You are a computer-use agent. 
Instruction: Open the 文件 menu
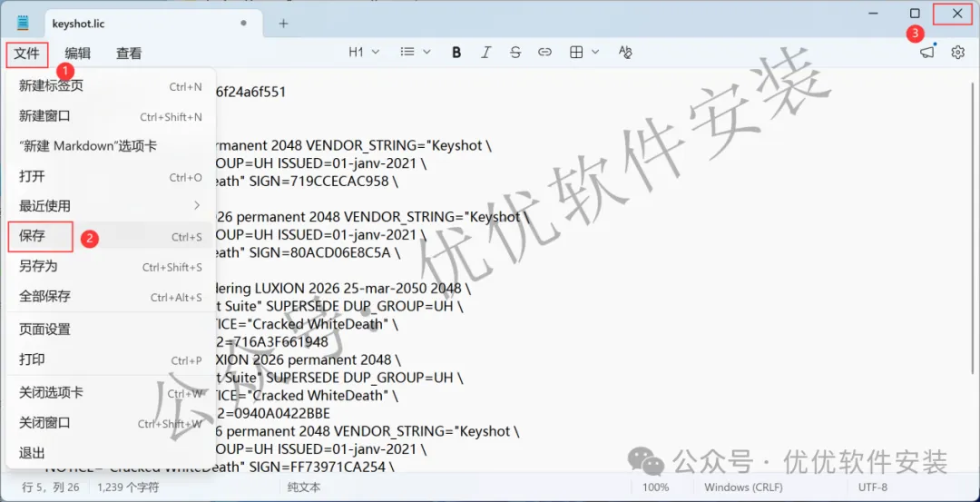coord(27,54)
